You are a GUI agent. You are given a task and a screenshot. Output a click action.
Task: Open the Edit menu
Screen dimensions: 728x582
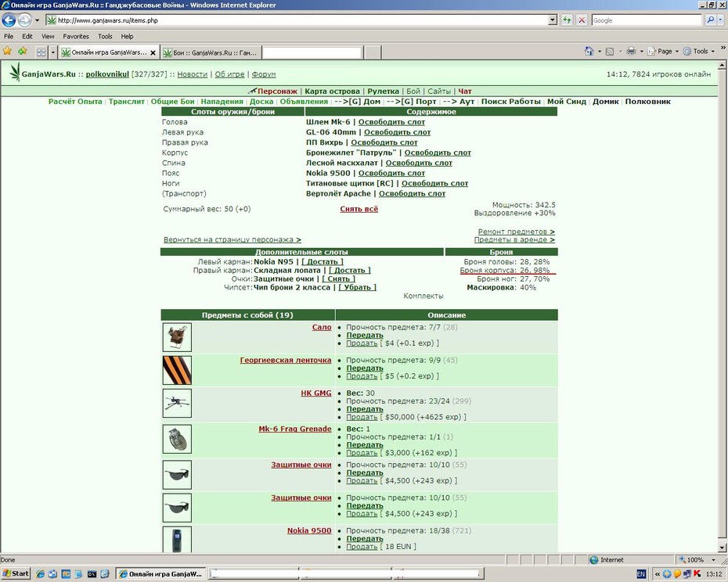click(x=27, y=36)
